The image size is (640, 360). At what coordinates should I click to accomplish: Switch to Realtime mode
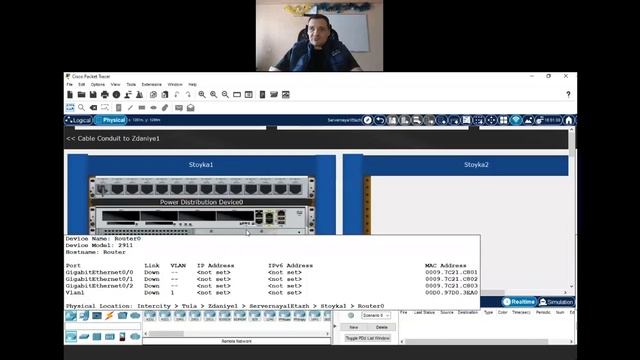tap(519, 302)
